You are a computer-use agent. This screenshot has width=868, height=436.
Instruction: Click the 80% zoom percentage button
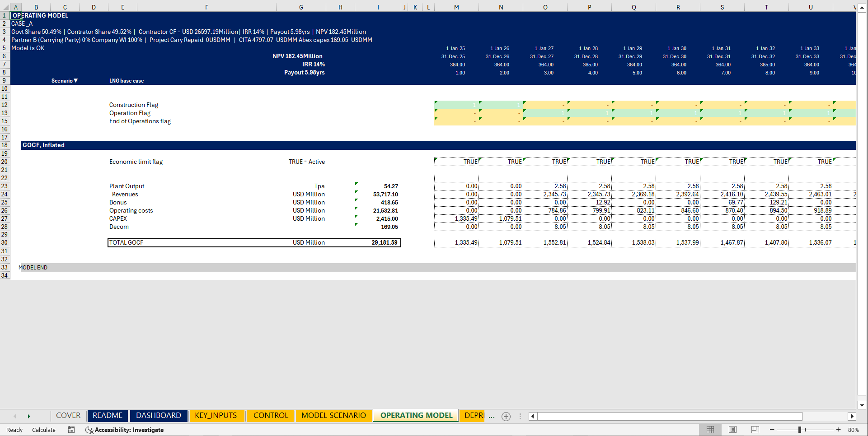[854, 430]
